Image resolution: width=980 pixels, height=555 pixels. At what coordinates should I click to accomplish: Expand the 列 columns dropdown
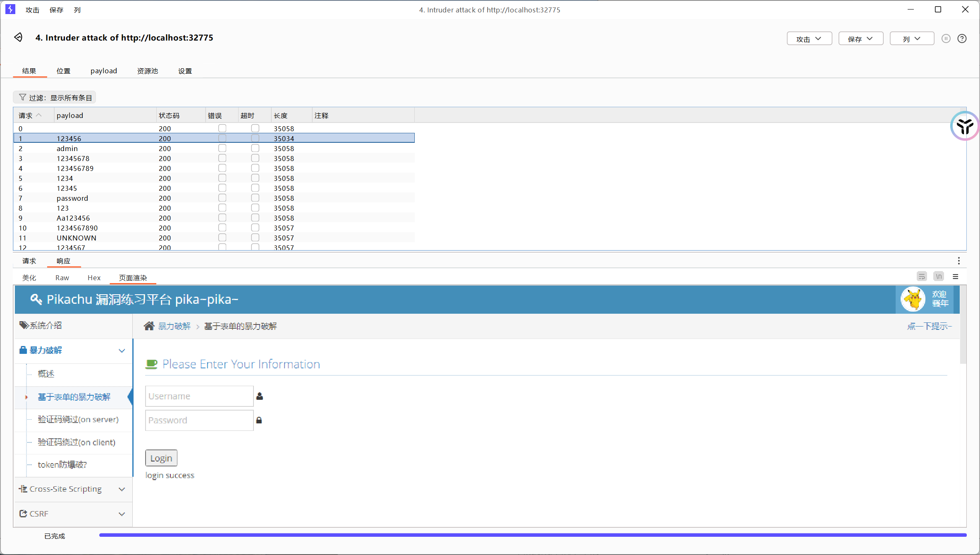point(911,38)
